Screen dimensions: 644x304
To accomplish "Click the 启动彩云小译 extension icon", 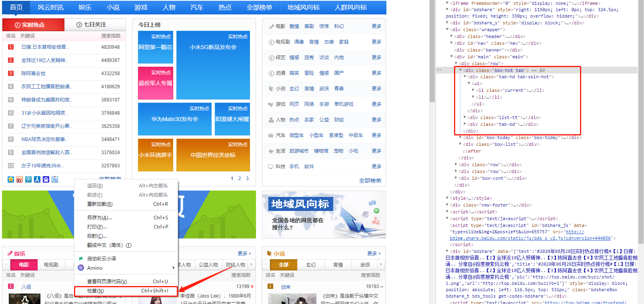I will (x=81, y=258).
